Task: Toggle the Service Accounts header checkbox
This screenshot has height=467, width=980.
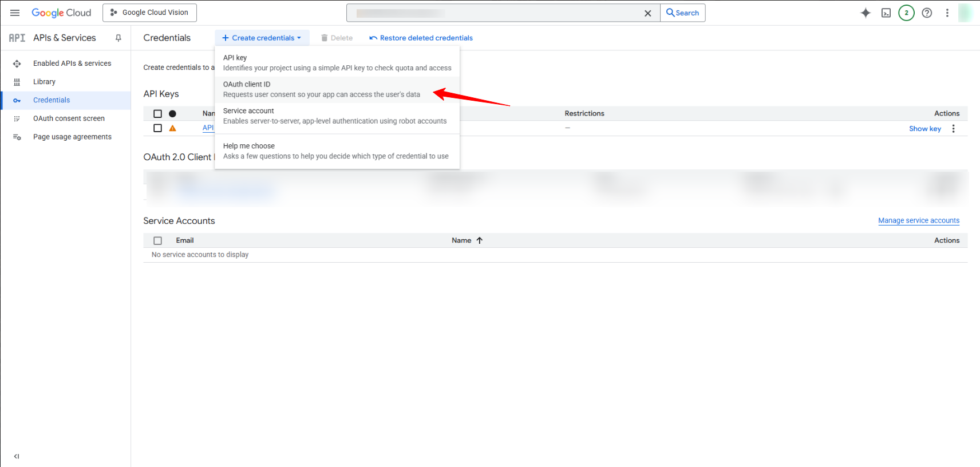Action: click(158, 240)
